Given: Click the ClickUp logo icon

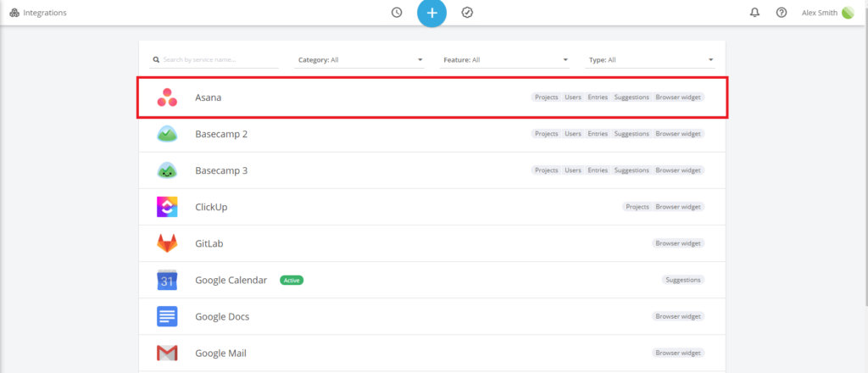Looking at the screenshot, I should click(x=167, y=207).
